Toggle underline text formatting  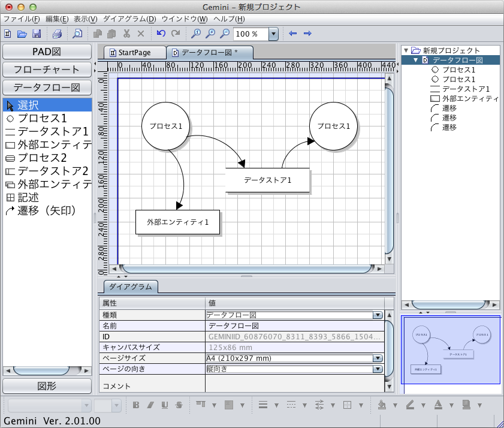coord(165,405)
